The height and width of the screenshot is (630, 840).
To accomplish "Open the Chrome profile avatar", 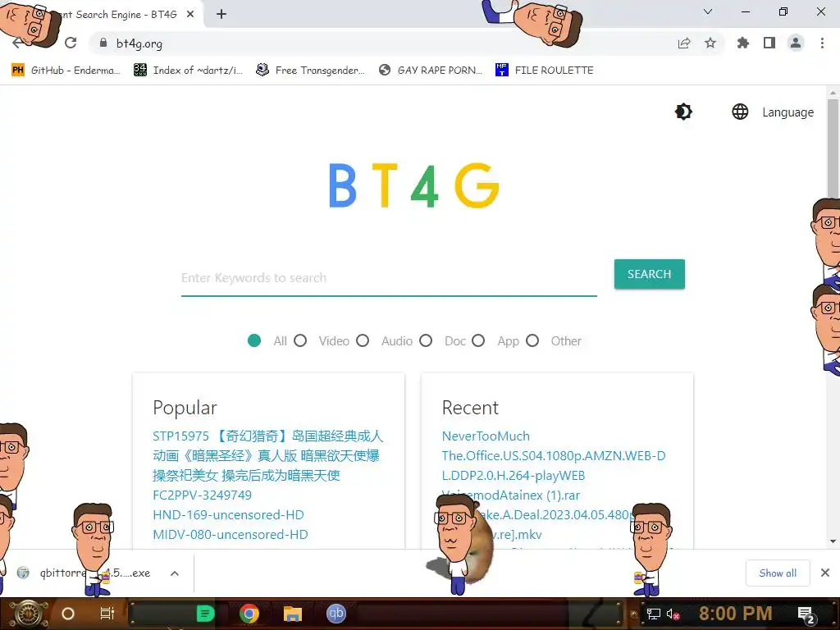I will point(796,43).
